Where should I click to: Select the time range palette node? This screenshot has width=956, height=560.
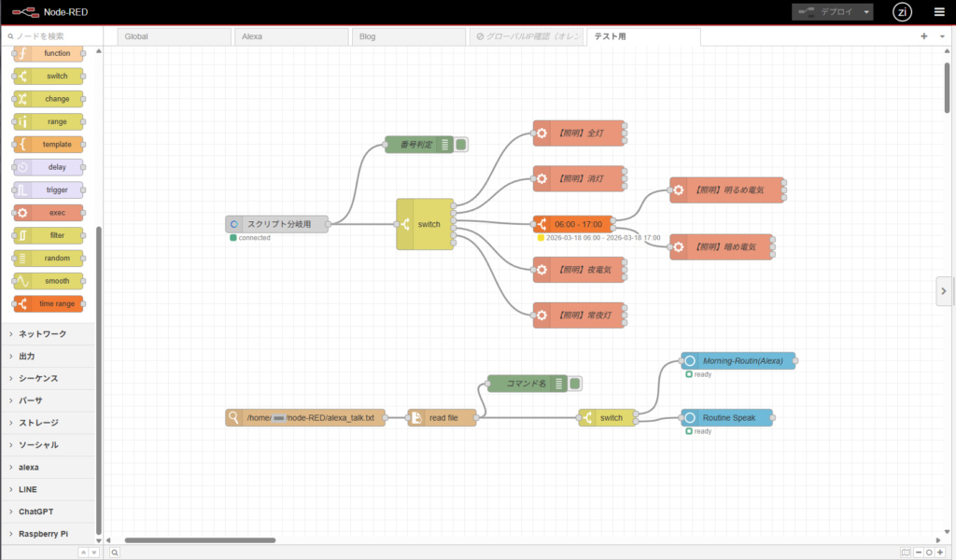click(x=49, y=303)
